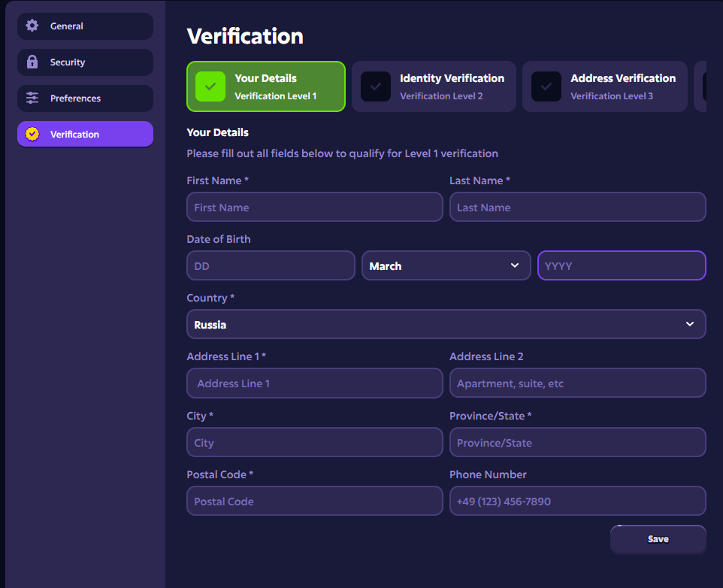The height and width of the screenshot is (588, 723).
Task: Switch to Identity Verification Level 2 tab
Action: 434,86
